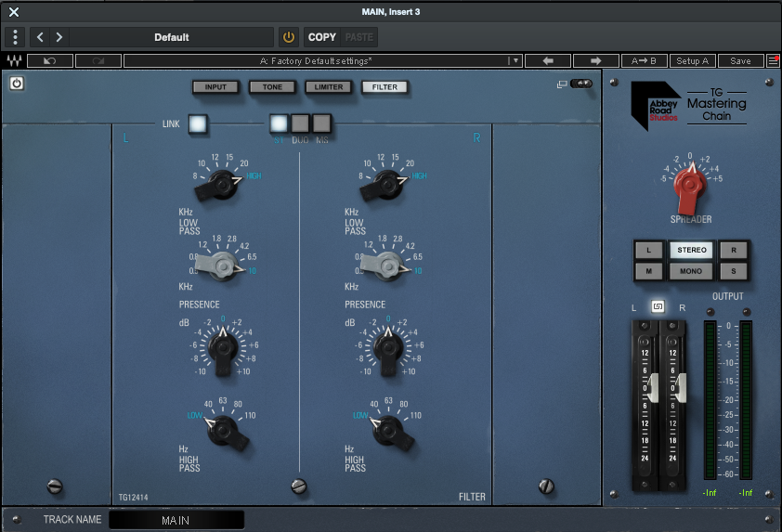This screenshot has height=532, width=782.
Task: Click the expanded view window icon
Action: [x=562, y=84]
